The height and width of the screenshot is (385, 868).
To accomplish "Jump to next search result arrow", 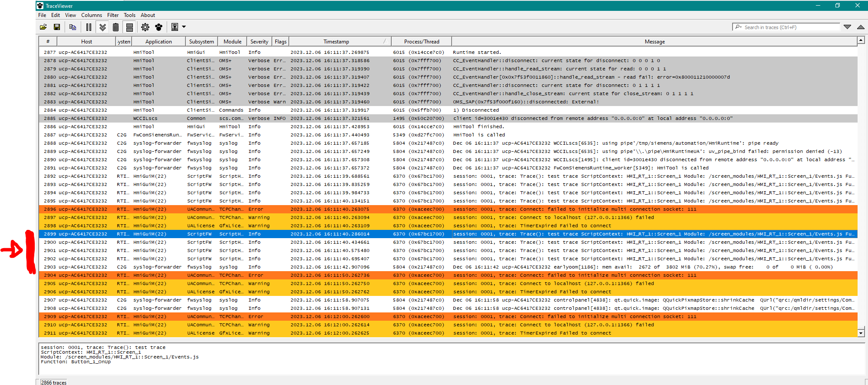I will [x=847, y=27].
